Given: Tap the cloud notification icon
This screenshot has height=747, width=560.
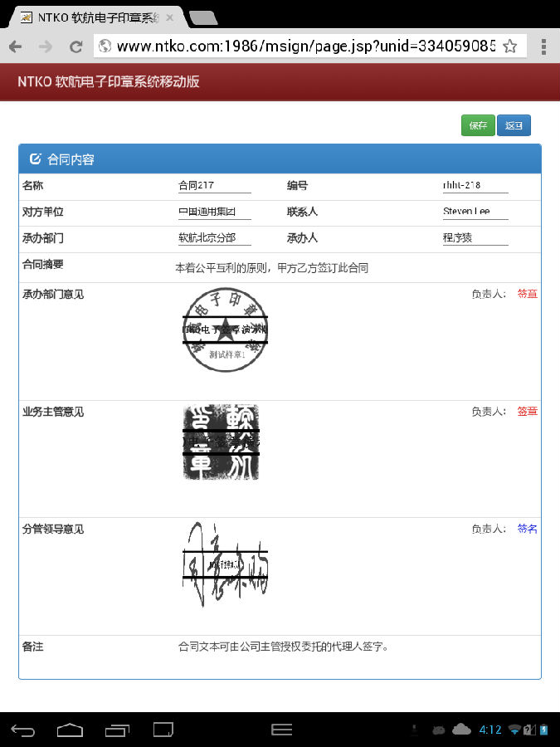Looking at the screenshot, I should [x=461, y=730].
